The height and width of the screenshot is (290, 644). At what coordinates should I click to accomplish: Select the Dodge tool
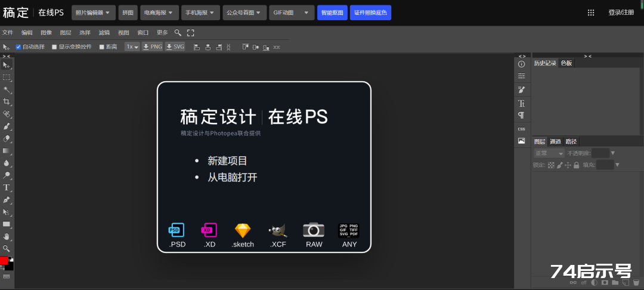(x=7, y=175)
